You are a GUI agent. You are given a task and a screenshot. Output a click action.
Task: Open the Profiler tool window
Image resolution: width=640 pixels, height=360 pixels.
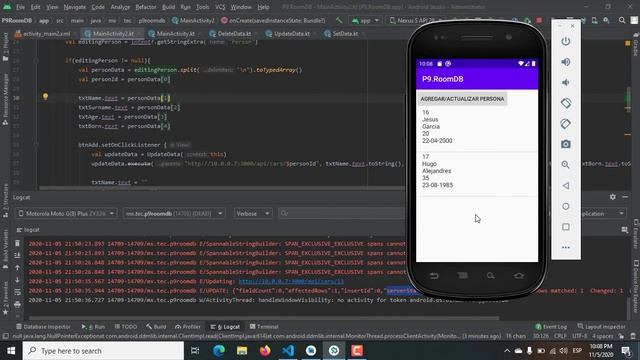click(x=188, y=327)
